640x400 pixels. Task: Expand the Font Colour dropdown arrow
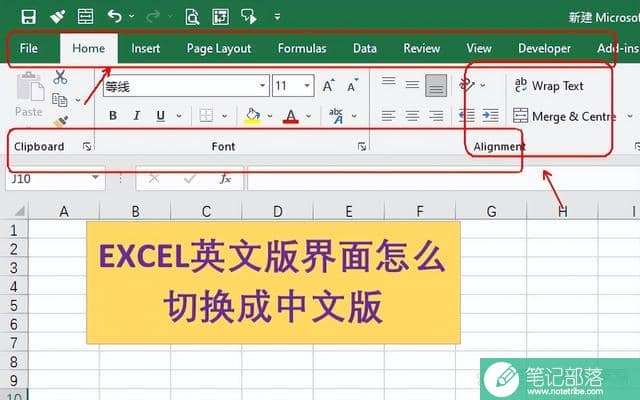tap(309, 116)
